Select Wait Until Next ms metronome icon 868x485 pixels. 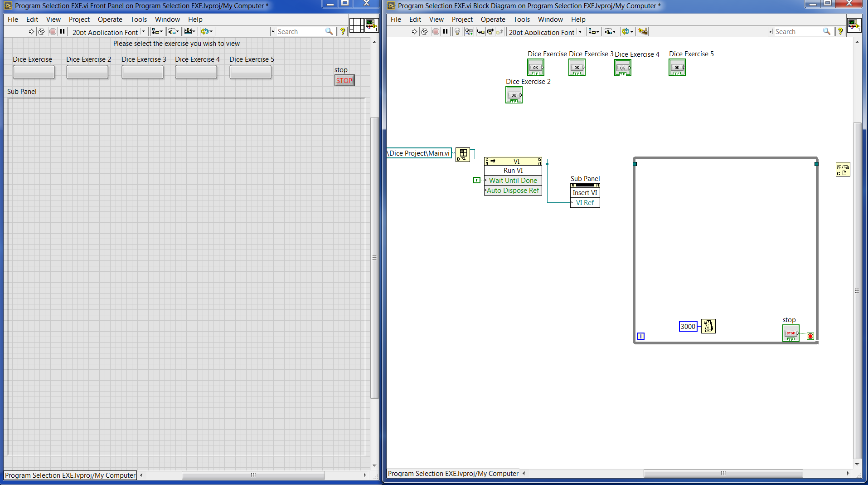pos(708,326)
